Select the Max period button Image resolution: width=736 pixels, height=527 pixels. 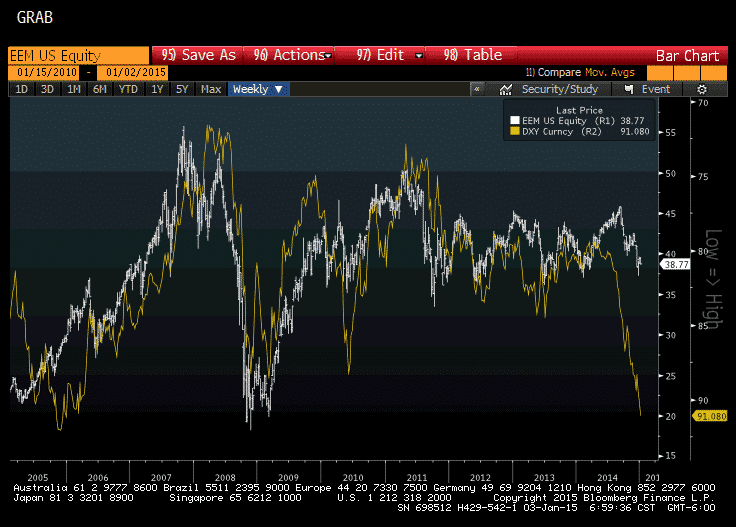coord(211,89)
